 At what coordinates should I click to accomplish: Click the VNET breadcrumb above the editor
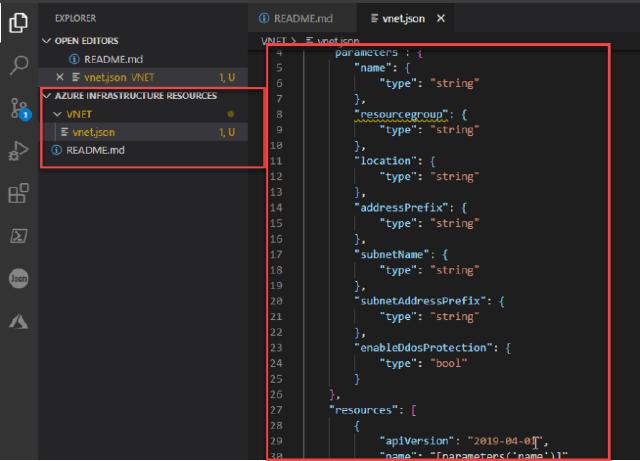coord(273,41)
